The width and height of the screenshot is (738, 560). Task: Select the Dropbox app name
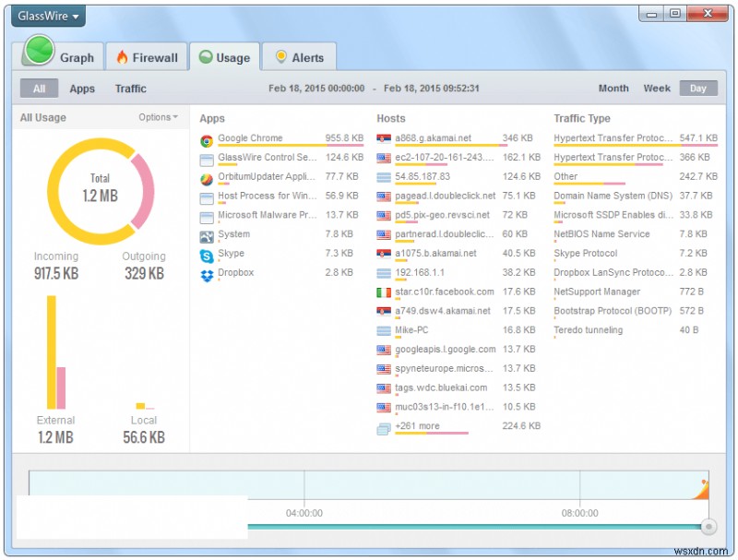click(235, 272)
